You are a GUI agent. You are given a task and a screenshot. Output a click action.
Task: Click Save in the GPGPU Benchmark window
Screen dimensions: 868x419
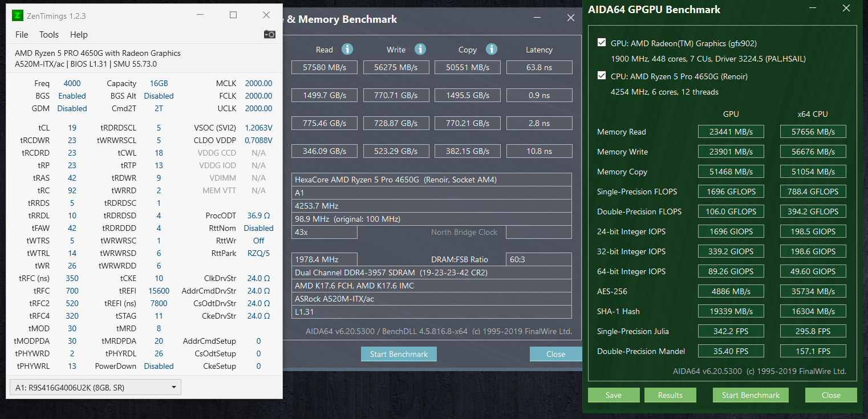coord(614,395)
